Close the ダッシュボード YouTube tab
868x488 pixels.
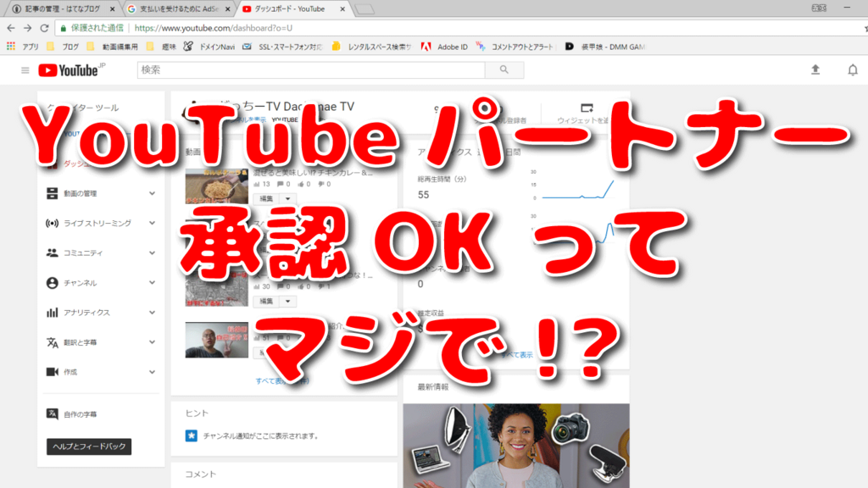(342, 8)
